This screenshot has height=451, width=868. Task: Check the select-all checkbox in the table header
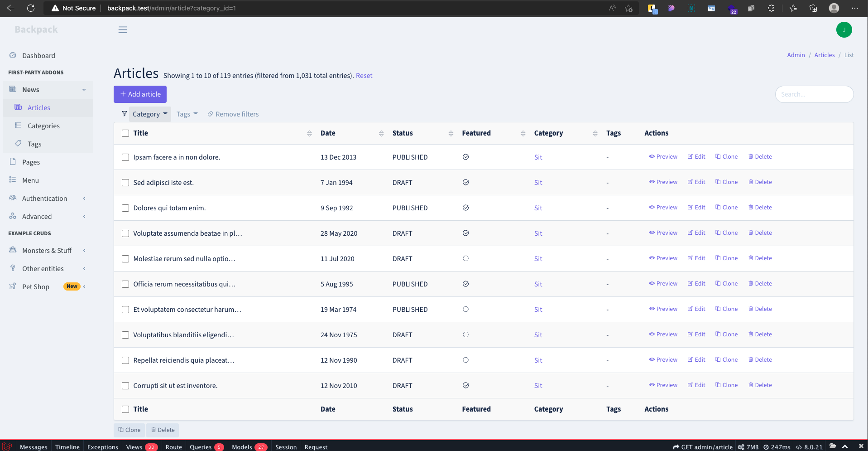pyautogui.click(x=125, y=133)
